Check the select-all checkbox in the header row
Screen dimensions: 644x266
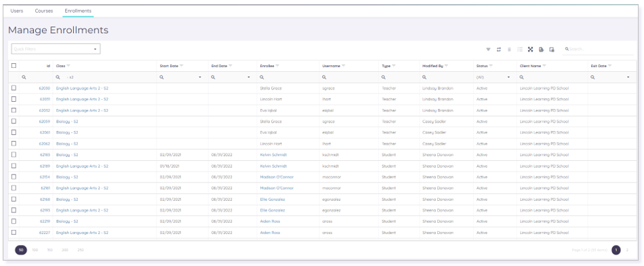(x=14, y=65)
